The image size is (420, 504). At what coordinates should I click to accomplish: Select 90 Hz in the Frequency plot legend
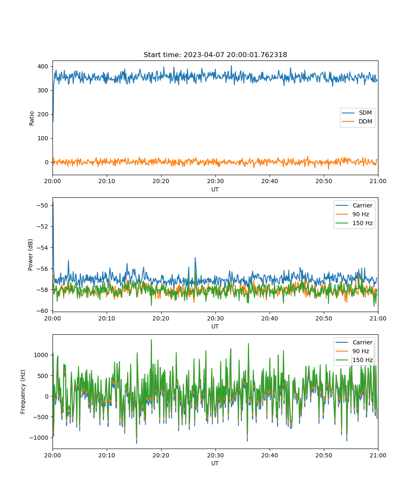click(x=361, y=351)
